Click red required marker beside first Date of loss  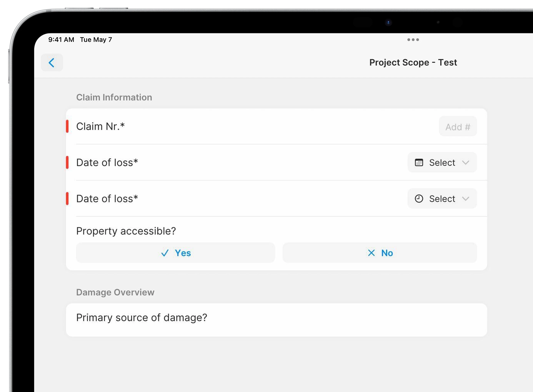[67, 163]
